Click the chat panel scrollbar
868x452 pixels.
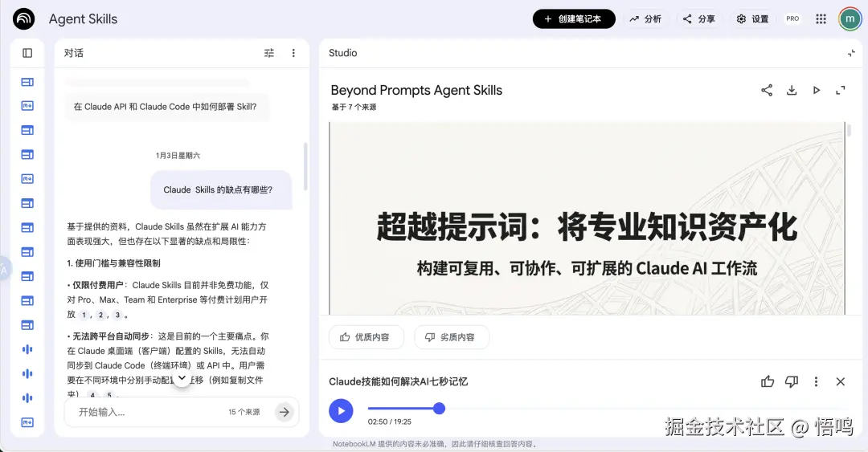coord(305,166)
